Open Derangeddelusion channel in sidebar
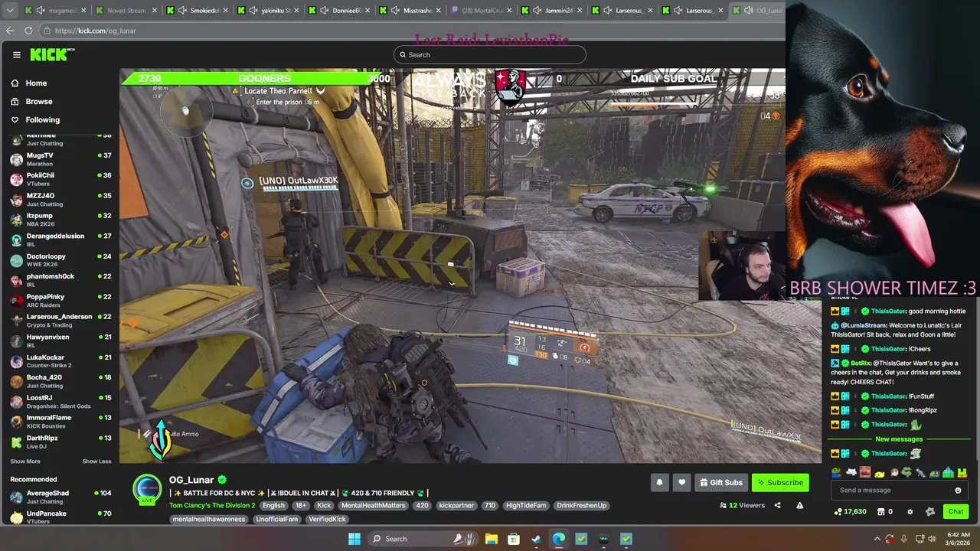 pos(60,240)
